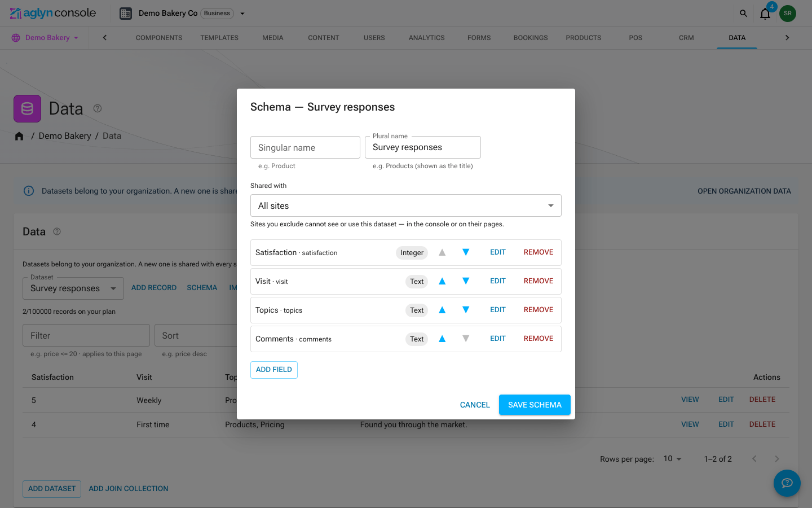
Task: Go to next table page arrow
Action: pyautogui.click(x=777, y=459)
